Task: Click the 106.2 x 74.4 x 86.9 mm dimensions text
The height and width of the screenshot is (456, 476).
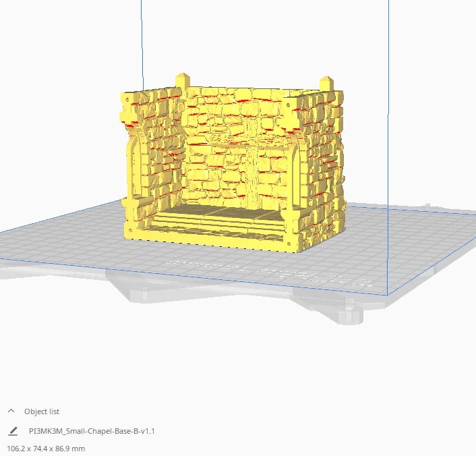Action: (x=47, y=448)
